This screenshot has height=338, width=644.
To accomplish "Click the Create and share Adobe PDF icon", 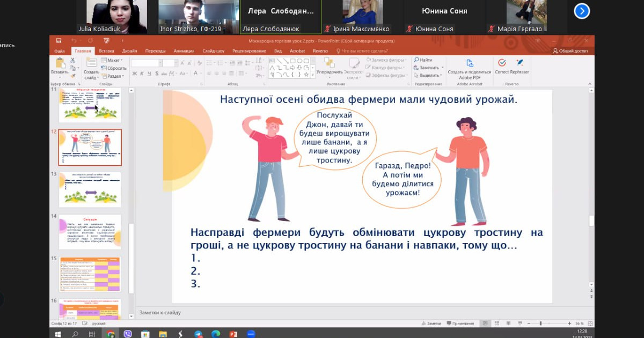I will 469,63.
